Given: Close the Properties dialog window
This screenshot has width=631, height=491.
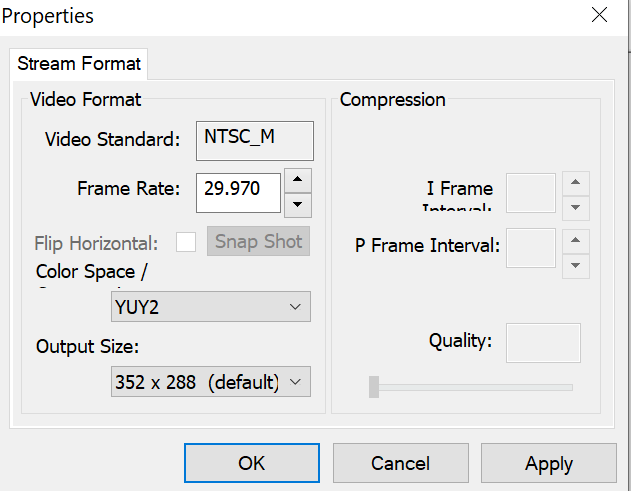Looking at the screenshot, I should coord(599,15).
